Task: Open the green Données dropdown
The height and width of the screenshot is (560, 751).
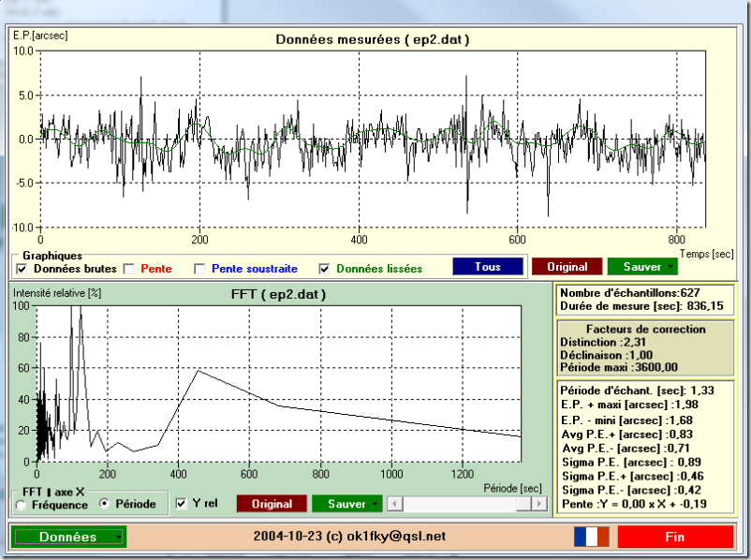Action: [x=68, y=537]
